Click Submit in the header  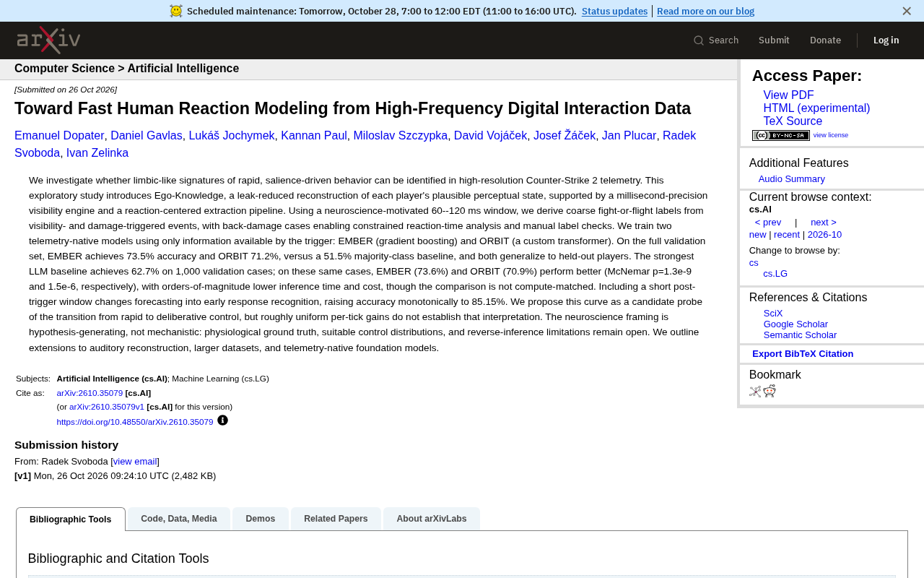pos(774,40)
